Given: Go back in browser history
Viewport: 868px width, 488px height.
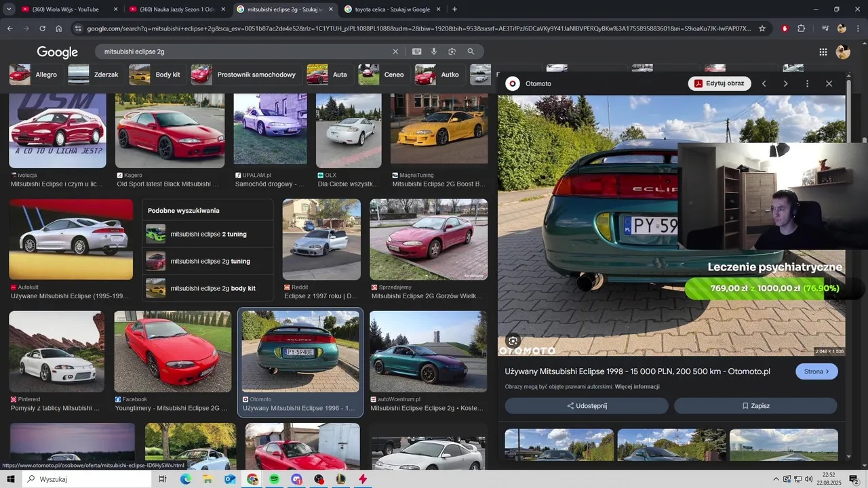Looking at the screenshot, I should [x=9, y=28].
